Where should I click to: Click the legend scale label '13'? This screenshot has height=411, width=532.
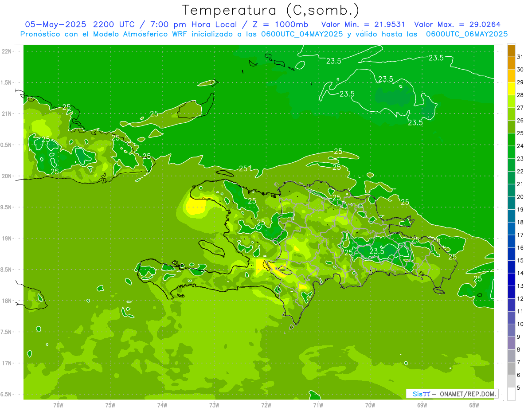(520, 286)
